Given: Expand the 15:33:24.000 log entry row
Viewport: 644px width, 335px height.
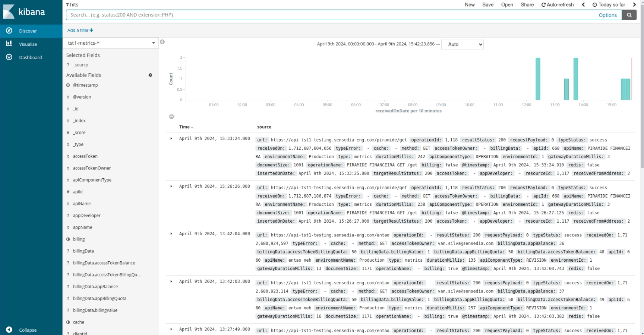Looking at the screenshot, I should coord(171,138).
